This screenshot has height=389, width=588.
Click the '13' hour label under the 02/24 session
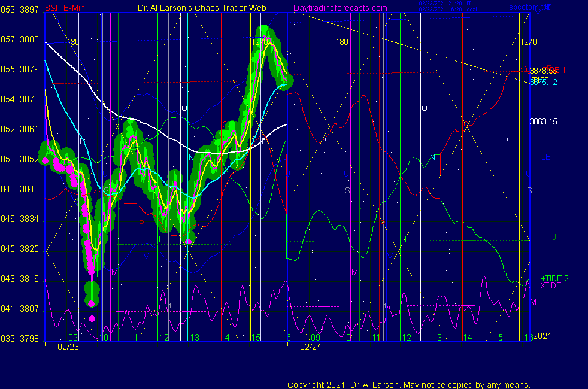(x=437, y=338)
